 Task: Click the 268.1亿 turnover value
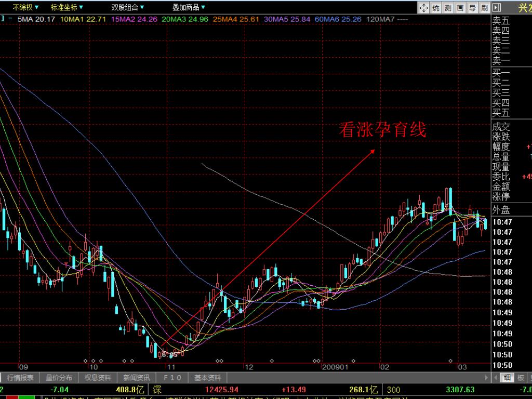[x=364, y=390]
